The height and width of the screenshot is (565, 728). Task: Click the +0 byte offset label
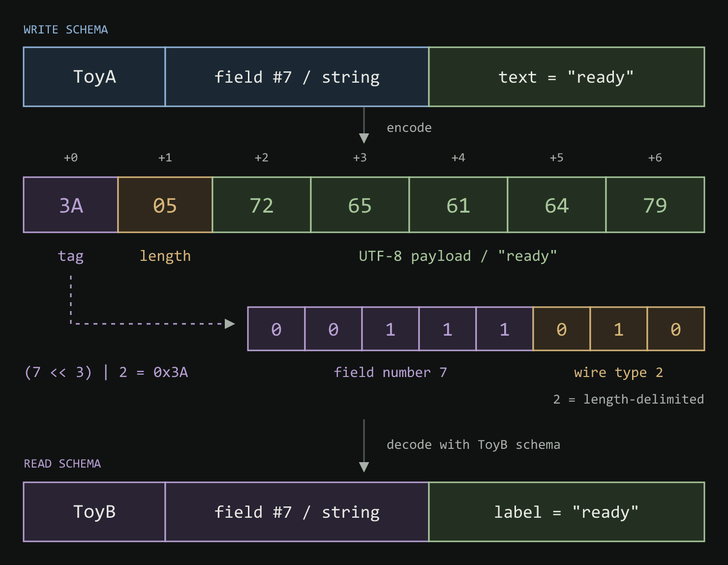point(71,157)
